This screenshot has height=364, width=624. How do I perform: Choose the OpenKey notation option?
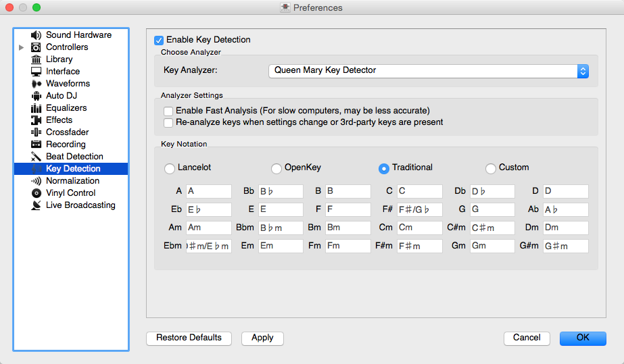click(x=276, y=168)
